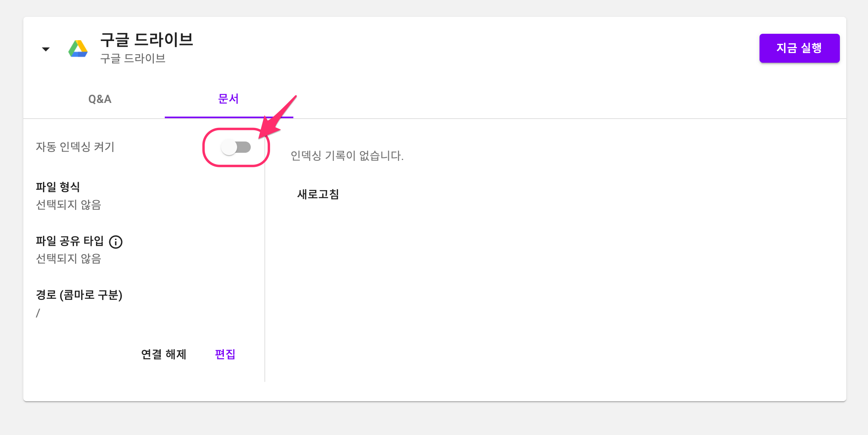This screenshot has width=868, height=435.
Task: Collapse the 구글 드라이브 card arrow
Action: [46, 49]
